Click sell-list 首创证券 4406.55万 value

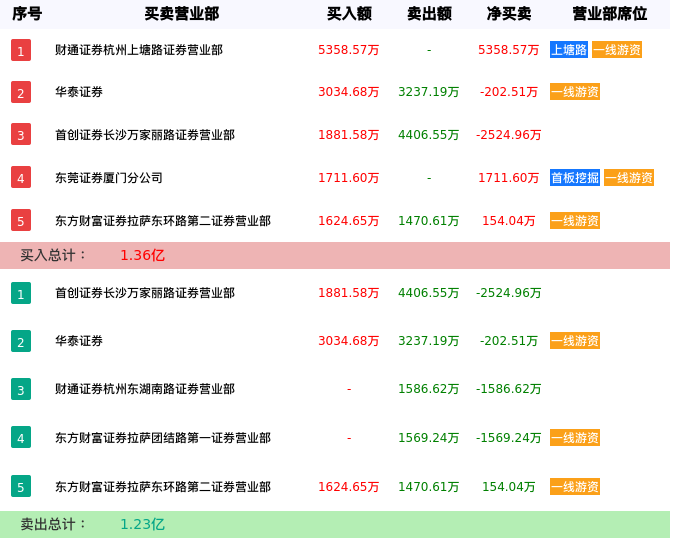[x=429, y=293]
